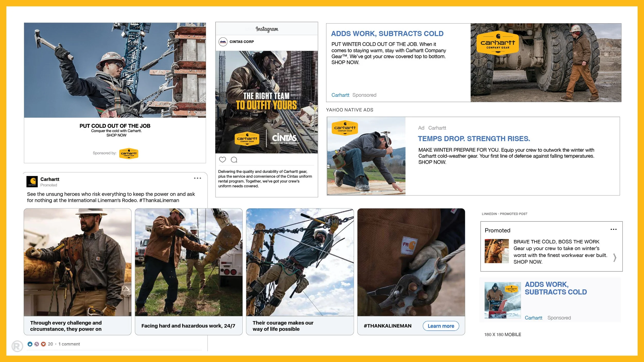Click the Instagram comment bubble icon
The image size is (644, 362).
(x=234, y=160)
